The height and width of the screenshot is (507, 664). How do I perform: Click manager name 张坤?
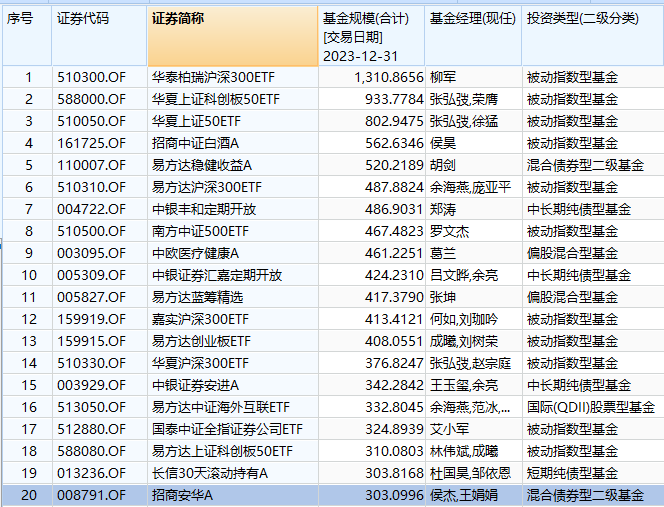click(x=443, y=297)
